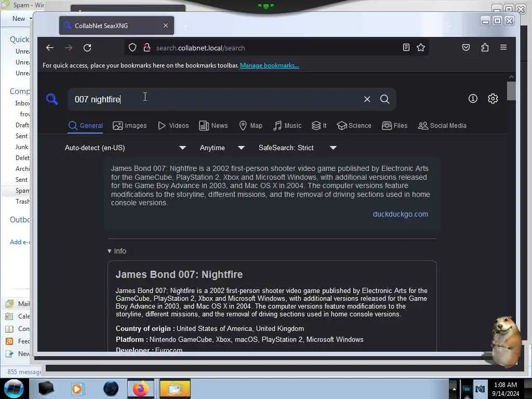Click the Manage bookmarks link
The image size is (532, 399).
click(x=270, y=65)
